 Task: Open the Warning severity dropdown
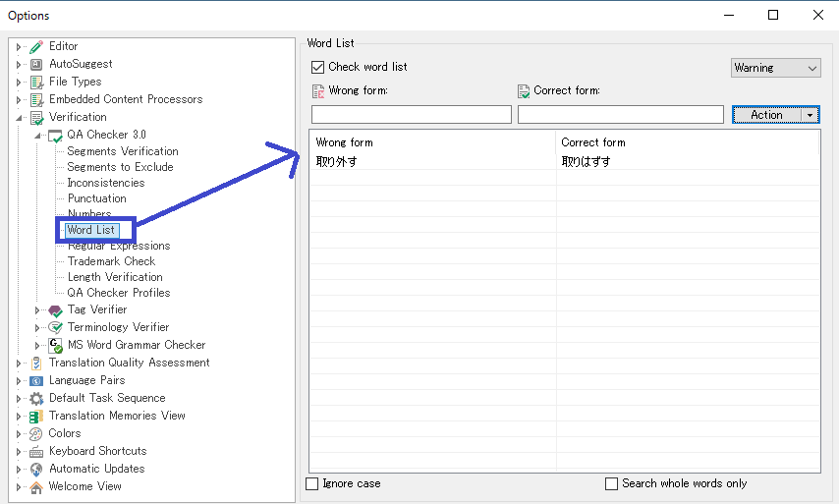pyautogui.click(x=775, y=68)
